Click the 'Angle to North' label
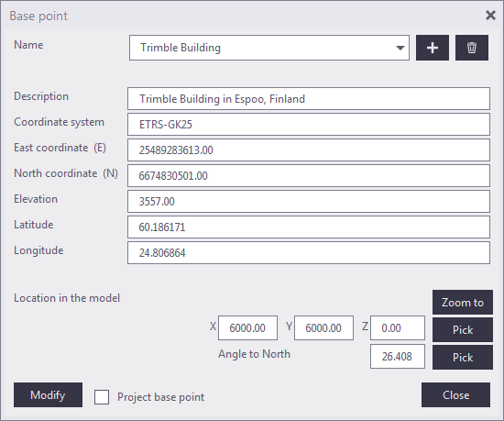Viewport: 504px width, 421px height. click(x=254, y=354)
